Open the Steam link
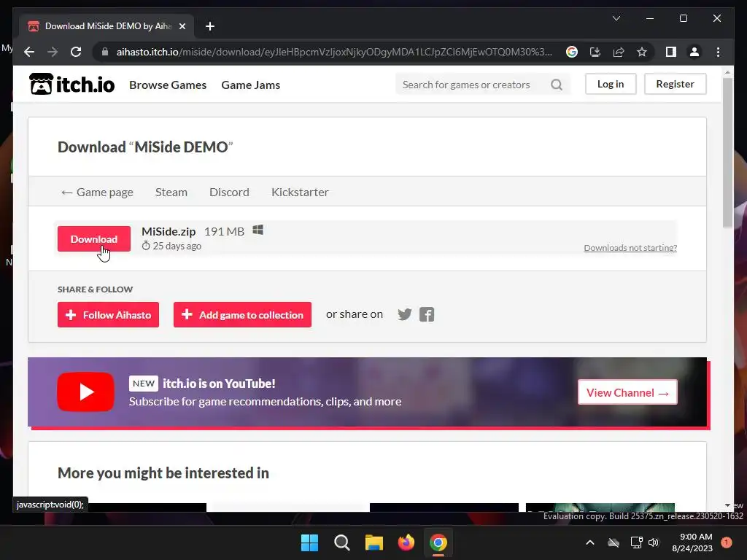 (x=171, y=192)
